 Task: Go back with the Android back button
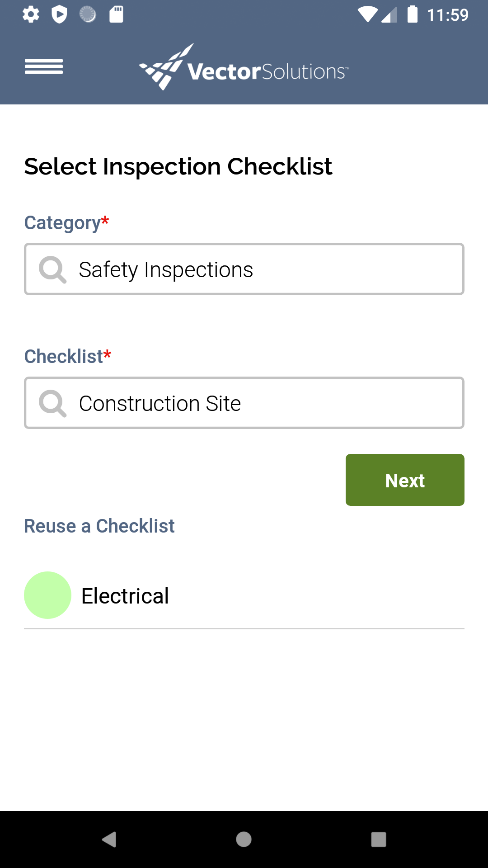(109, 840)
